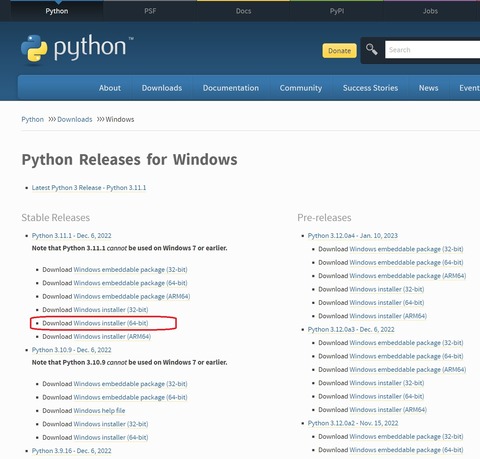Select the Python 3.10.9 Windows 7 note
Screen dimensions: 480x459
pos(129,362)
